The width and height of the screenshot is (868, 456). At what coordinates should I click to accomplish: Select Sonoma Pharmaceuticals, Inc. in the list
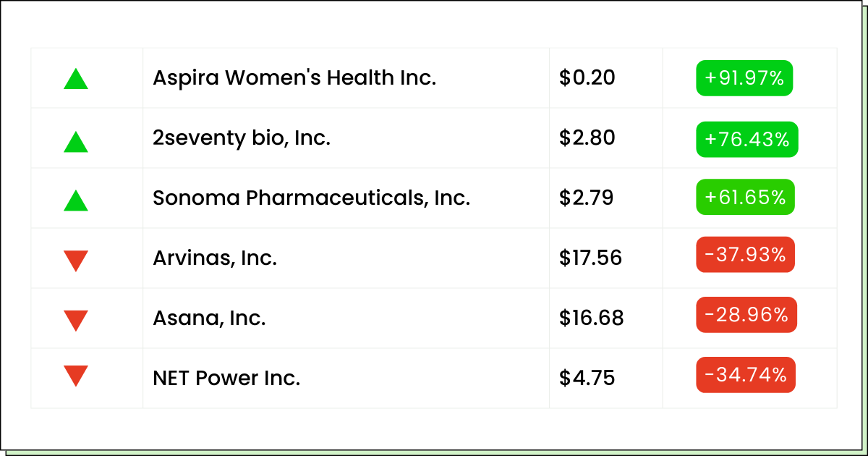point(312,198)
